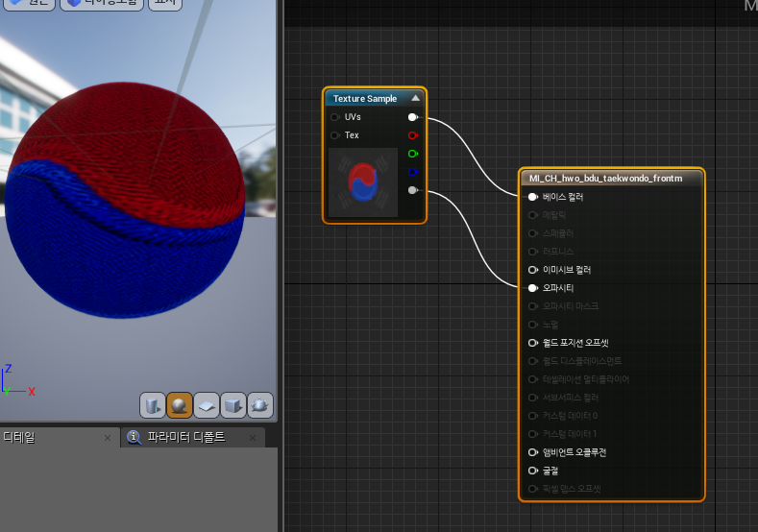The width and height of the screenshot is (758, 532).
Task: Click the 서브서피스 컬러 input pin
Action: pyautogui.click(x=533, y=398)
